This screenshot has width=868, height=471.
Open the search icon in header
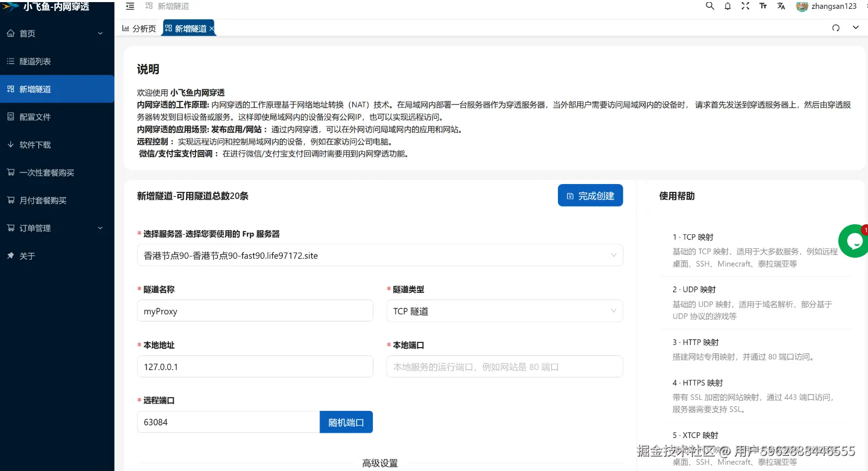coord(710,6)
